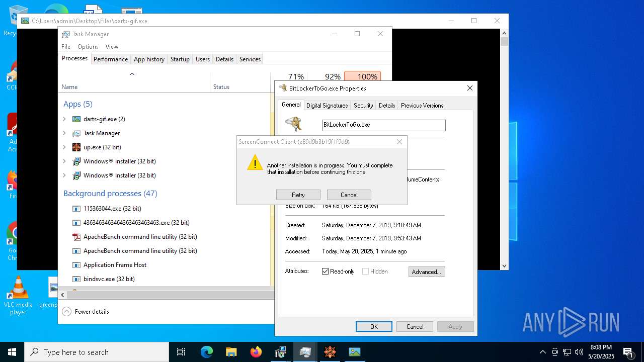Switch to the Users tab
The height and width of the screenshot is (362, 644).
(x=203, y=59)
